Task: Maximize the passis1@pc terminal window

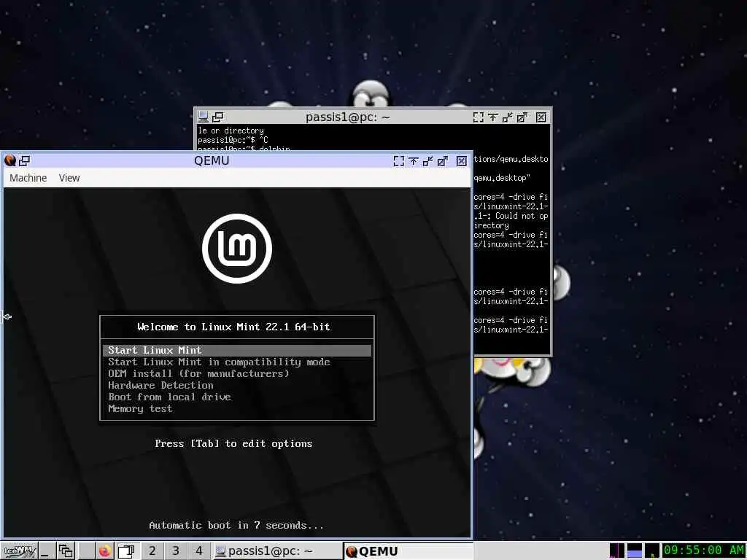Action: click(x=522, y=117)
